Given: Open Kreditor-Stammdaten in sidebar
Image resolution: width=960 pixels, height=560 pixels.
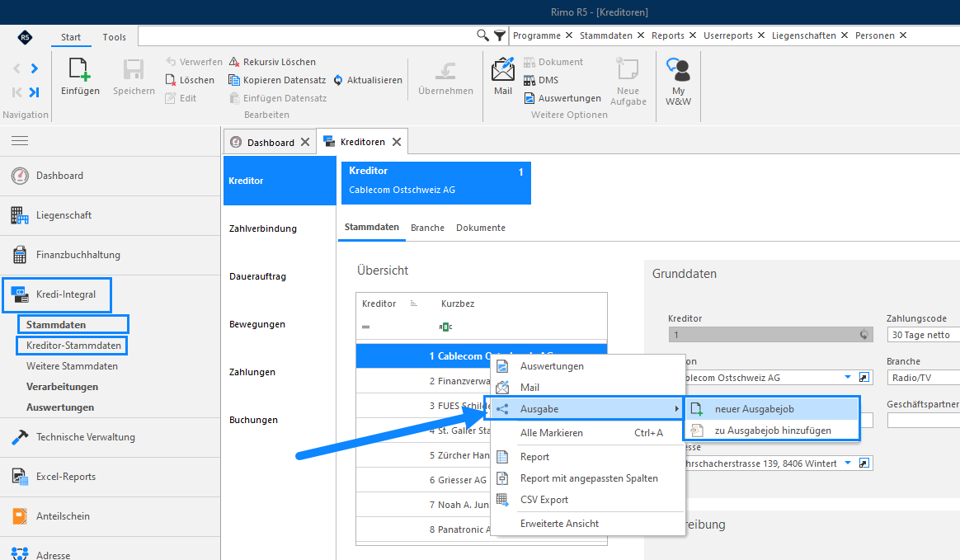Looking at the screenshot, I should [x=73, y=346].
